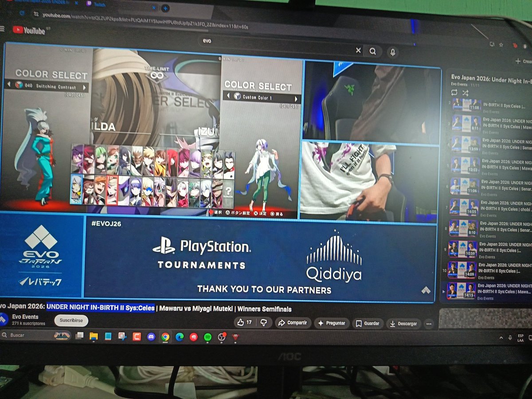Viewport: 532px width, 399px height.
Task: Click the video player area
Action: (220, 173)
